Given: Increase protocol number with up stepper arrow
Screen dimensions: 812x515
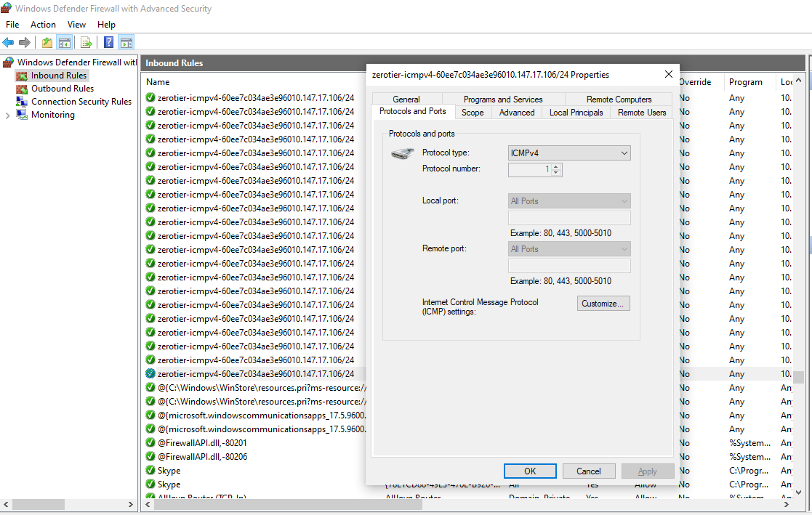Looking at the screenshot, I should [x=557, y=166].
